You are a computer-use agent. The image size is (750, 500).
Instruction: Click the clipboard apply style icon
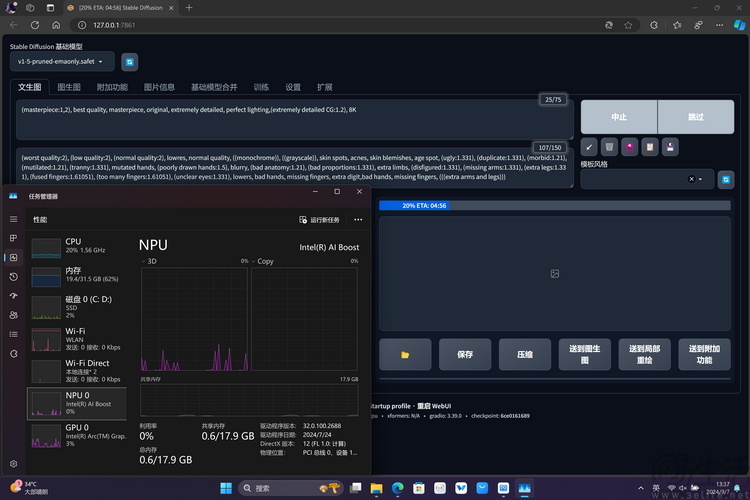[650, 147]
